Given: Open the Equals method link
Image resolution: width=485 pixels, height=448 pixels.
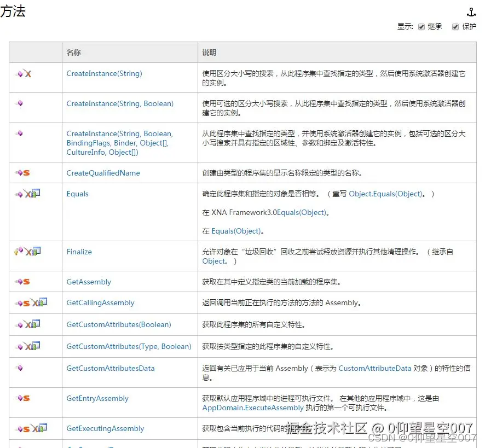Looking at the screenshot, I should pos(77,194).
